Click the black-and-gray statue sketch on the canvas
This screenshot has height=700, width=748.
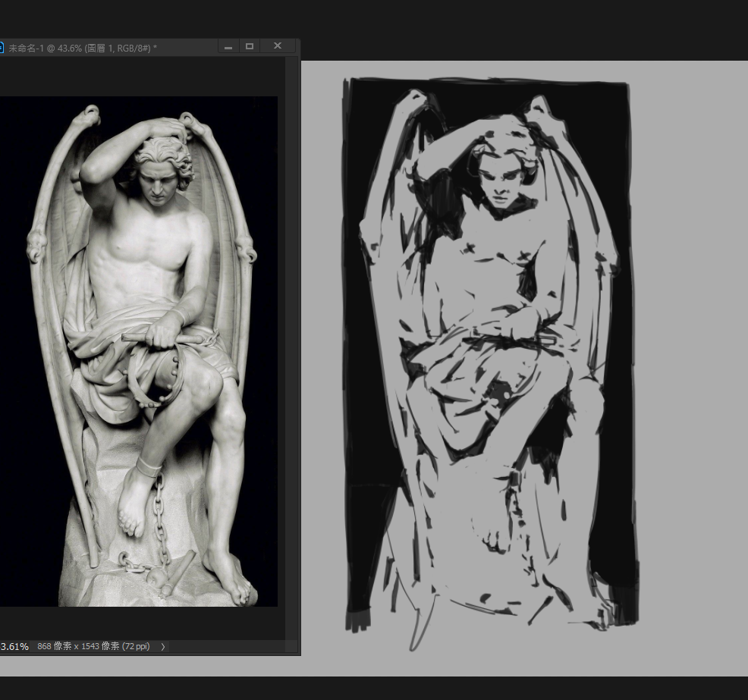click(492, 363)
